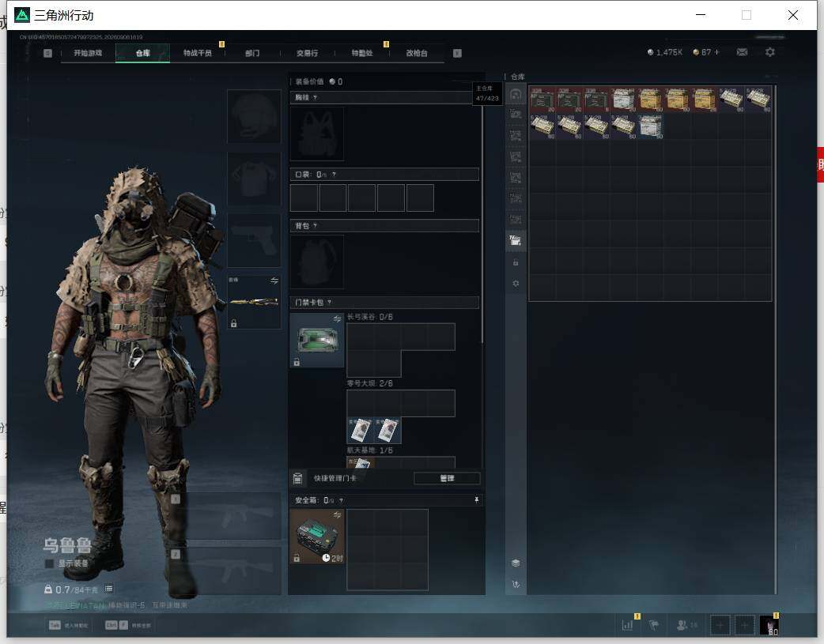Select the equipped golden knife slot

coord(254,302)
